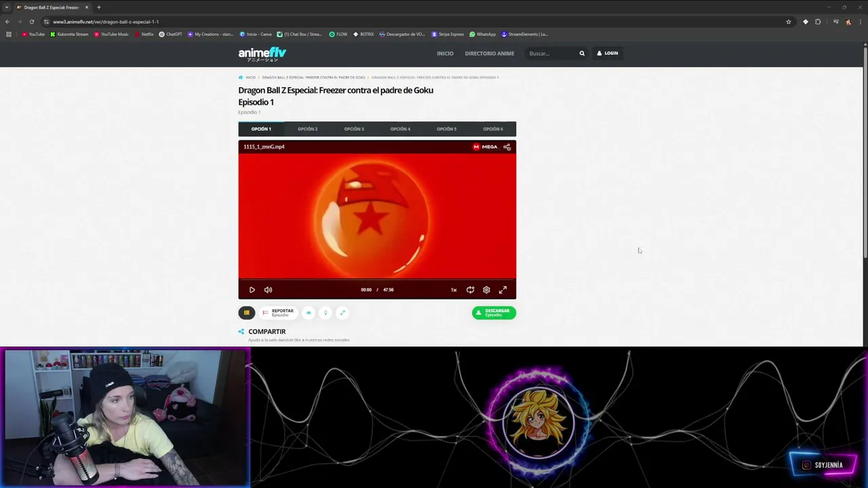Screen dimensions: 868x488
Task: Focus the Buscar search field
Action: 551,54
